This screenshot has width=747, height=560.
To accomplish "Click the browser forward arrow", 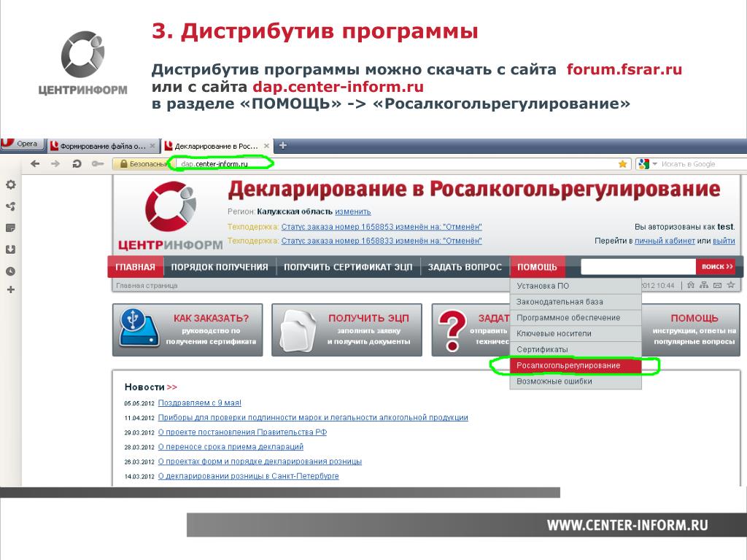I will tap(55, 164).
